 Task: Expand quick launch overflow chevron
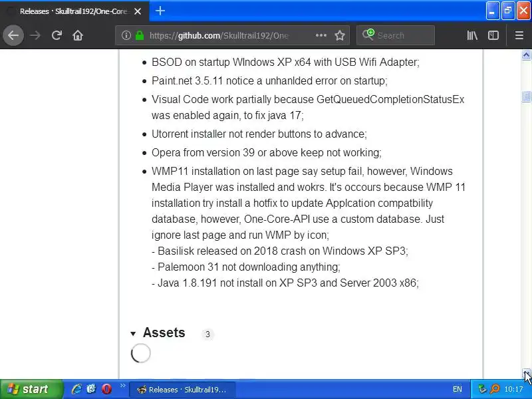122,385
